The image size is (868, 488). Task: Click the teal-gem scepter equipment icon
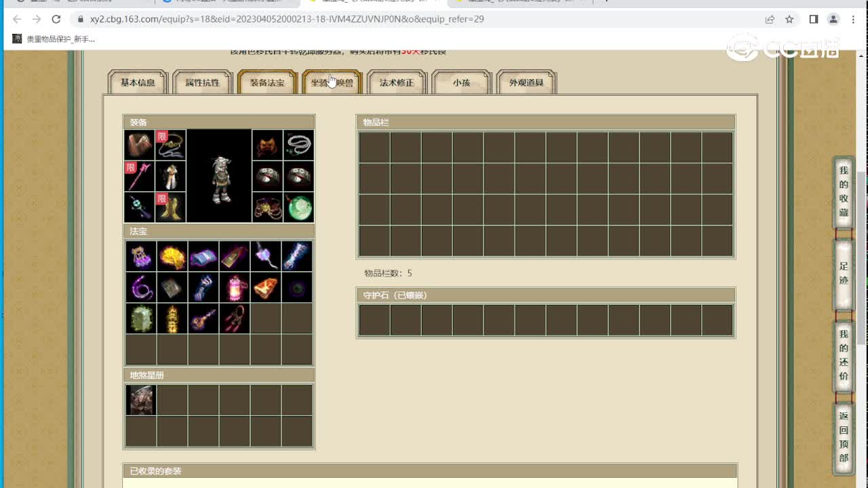click(140, 207)
